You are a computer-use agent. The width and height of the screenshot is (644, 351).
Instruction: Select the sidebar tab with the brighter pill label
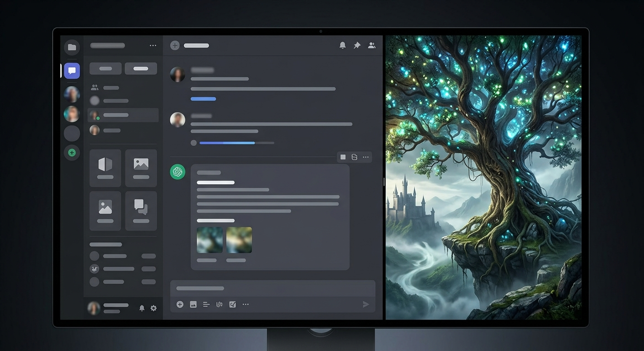[x=141, y=69]
